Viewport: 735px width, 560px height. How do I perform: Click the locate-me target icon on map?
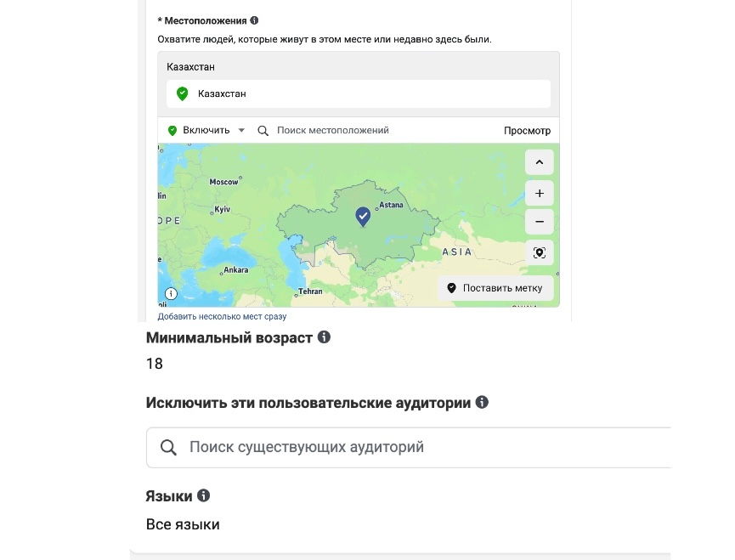coord(539,252)
